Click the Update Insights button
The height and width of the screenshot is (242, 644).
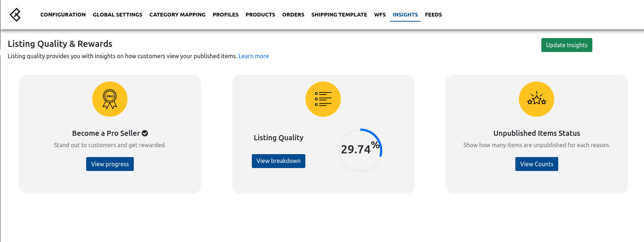point(567,45)
